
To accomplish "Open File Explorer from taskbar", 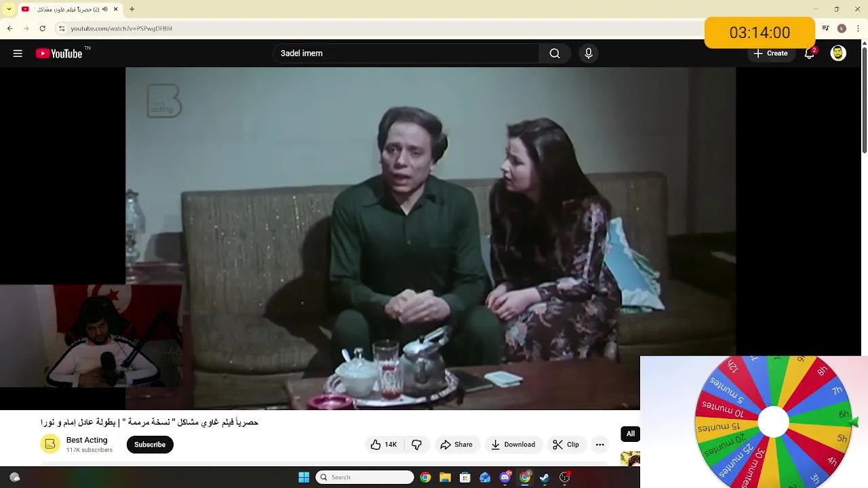I will pyautogui.click(x=445, y=477).
